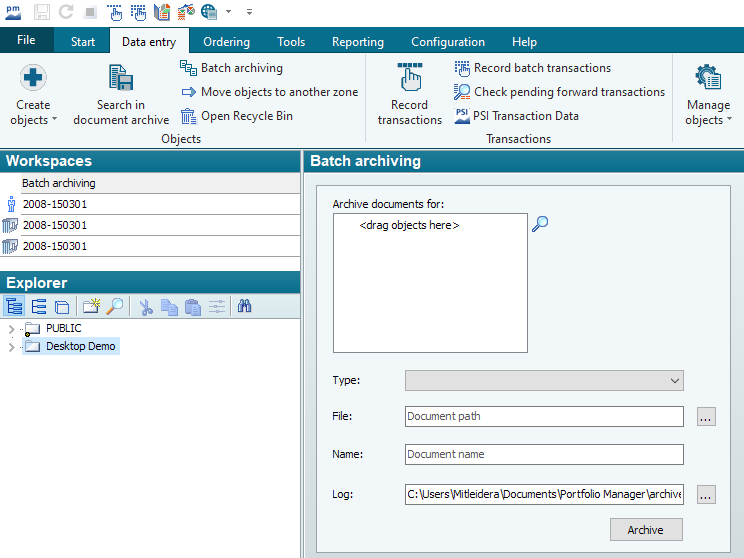
Task: Click the new folder icon in Explorer toolbar
Action: (92, 307)
